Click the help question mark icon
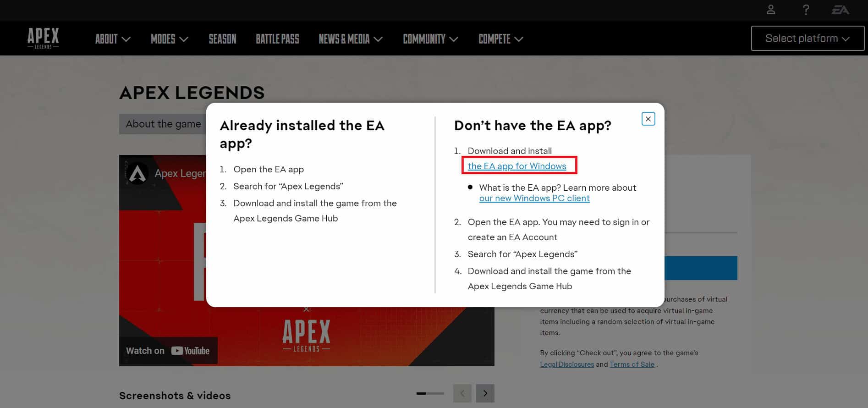The height and width of the screenshot is (408, 868). pyautogui.click(x=806, y=10)
